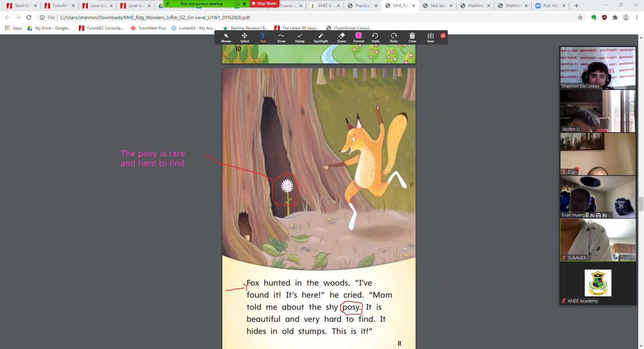This screenshot has width=644, height=349.
Task: Click the scrollbar down arrow
Action: click(641, 346)
